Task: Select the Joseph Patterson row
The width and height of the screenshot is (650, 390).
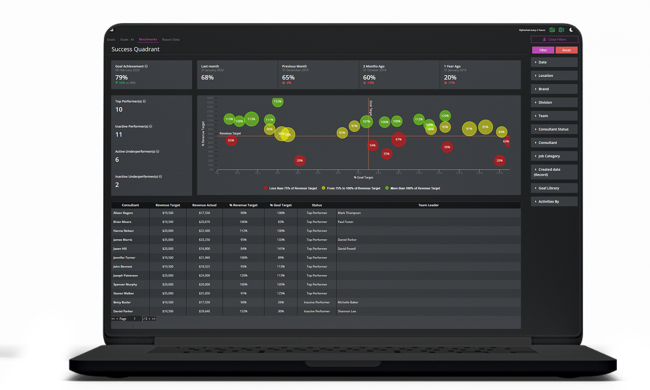Action: 316,276
